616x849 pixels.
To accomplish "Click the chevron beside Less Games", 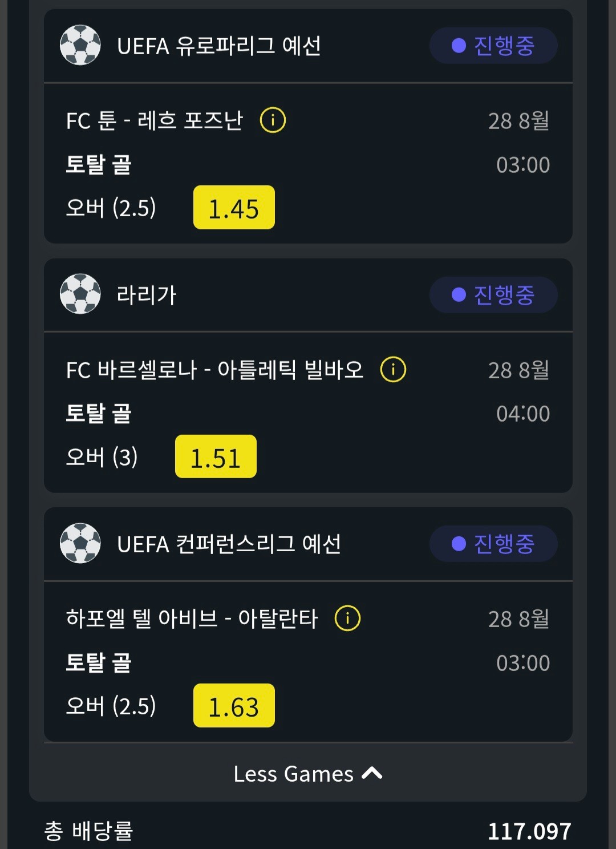I will (372, 774).
